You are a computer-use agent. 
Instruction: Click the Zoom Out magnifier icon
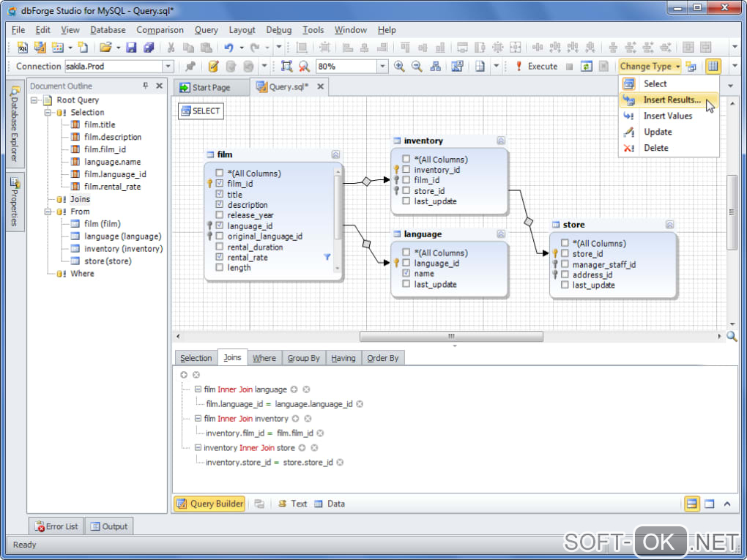[x=417, y=66]
